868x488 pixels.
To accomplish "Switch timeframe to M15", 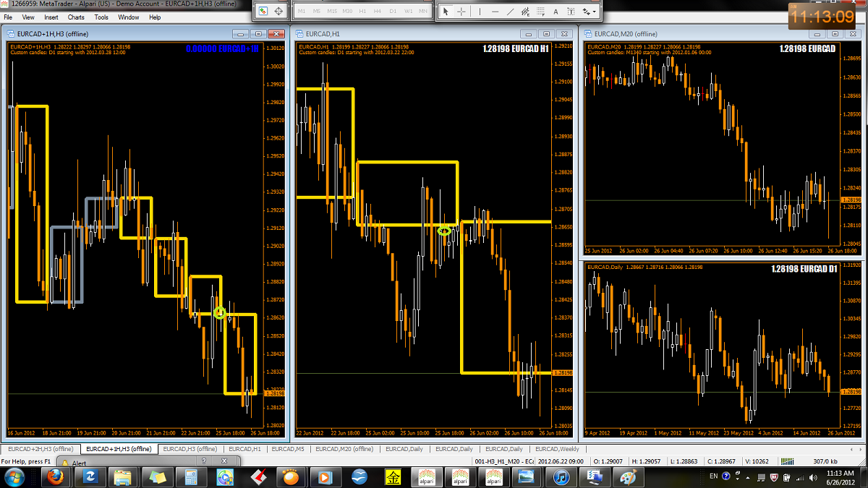I will (x=332, y=12).
